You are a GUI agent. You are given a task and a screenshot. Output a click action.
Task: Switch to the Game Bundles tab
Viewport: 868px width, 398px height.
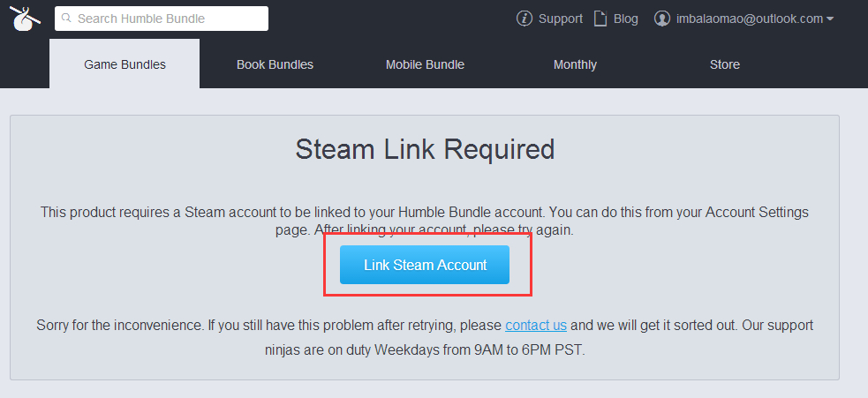coord(125,64)
